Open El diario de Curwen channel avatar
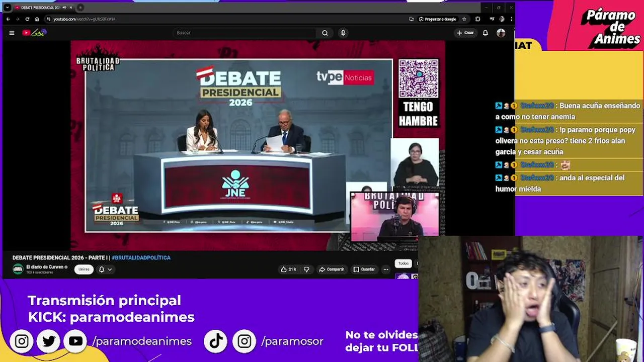Image resolution: width=644 pixels, height=362 pixels. (x=18, y=269)
